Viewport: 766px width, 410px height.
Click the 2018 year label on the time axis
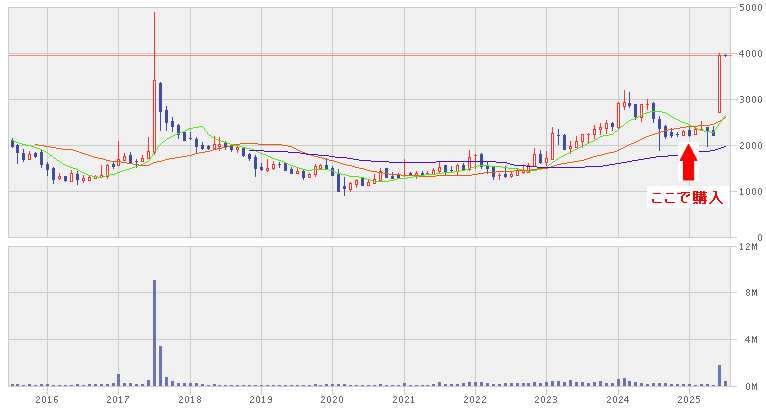coord(190,400)
